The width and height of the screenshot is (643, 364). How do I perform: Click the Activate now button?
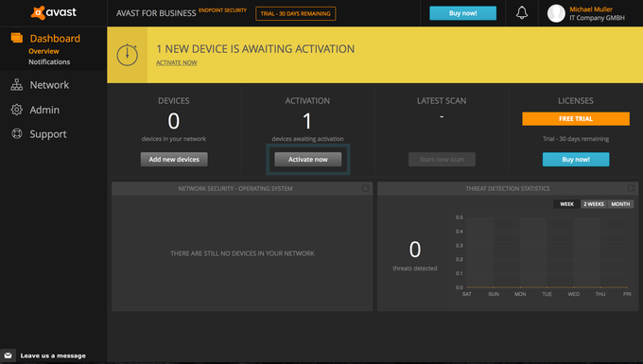click(x=308, y=160)
